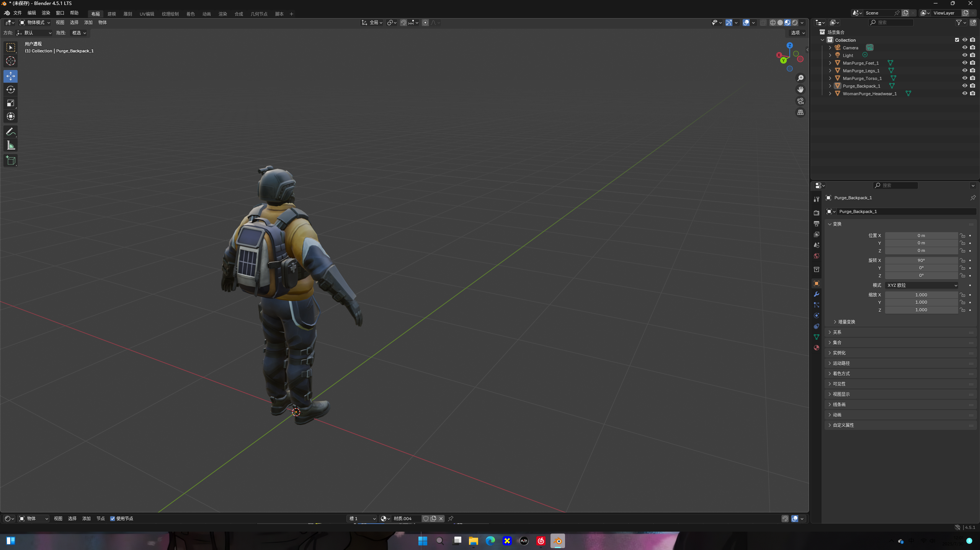Image resolution: width=980 pixels, height=550 pixels.
Task: Open the 文件 menu
Action: click(18, 13)
